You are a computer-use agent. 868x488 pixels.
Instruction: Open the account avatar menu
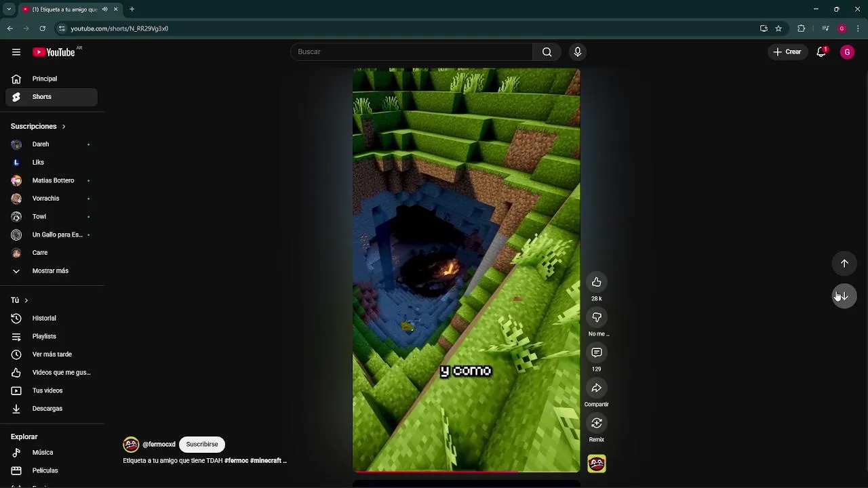pyautogui.click(x=847, y=52)
